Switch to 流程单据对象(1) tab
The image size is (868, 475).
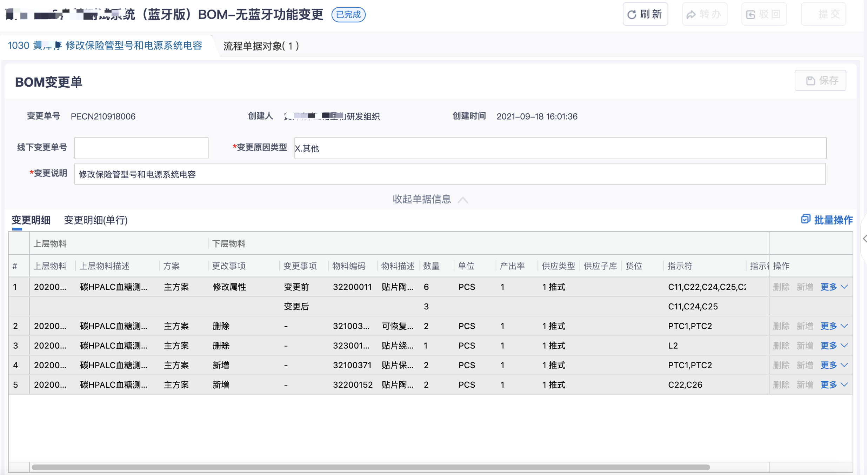[261, 46]
